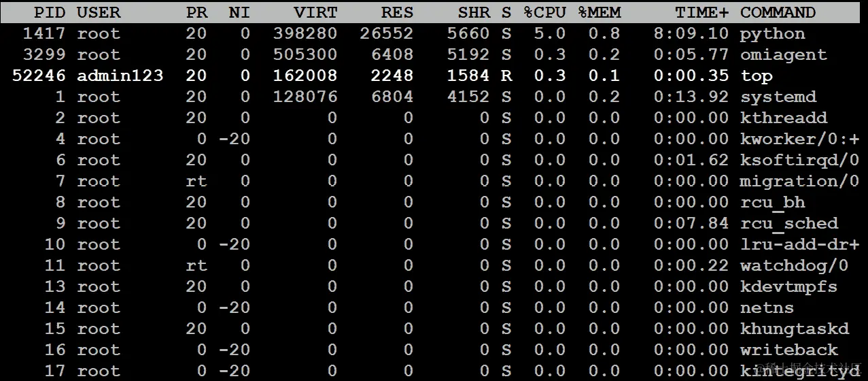Click PID 52246
Viewport: 868px width, 381px height.
click(39, 76)
